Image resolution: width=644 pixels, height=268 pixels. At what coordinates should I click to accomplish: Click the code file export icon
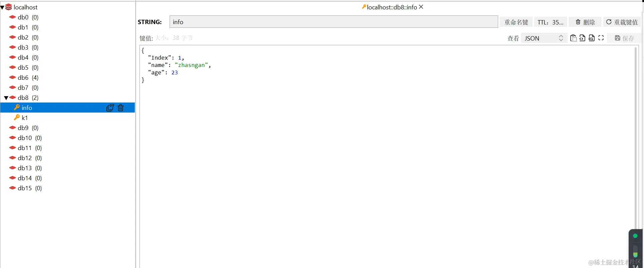click(582, 38)
